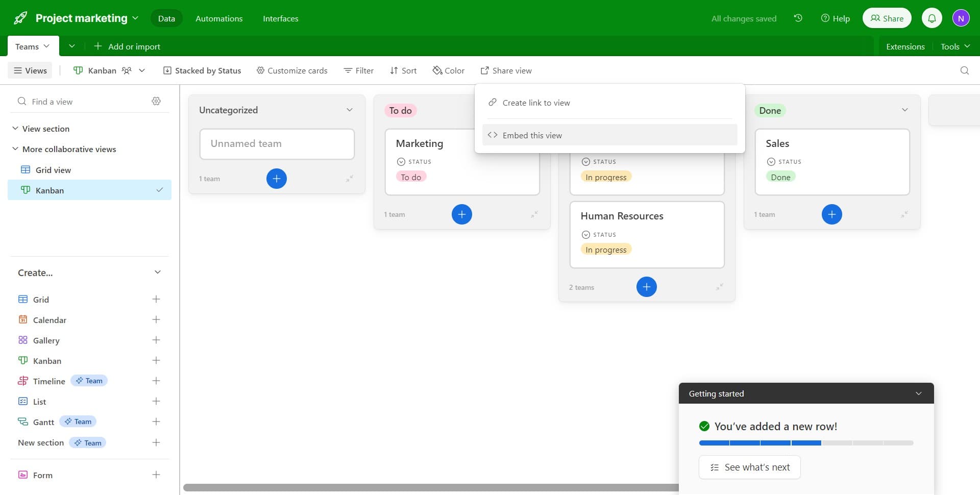Click the blue plus button in the To do column
The image size is (980, 495).
point(462,214)
